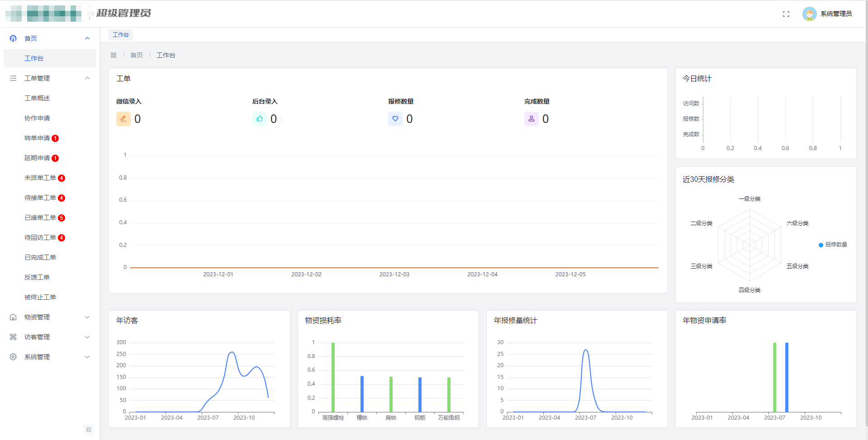
Task: Click the red badge 5 on 已接单工单
Action: 62,218
